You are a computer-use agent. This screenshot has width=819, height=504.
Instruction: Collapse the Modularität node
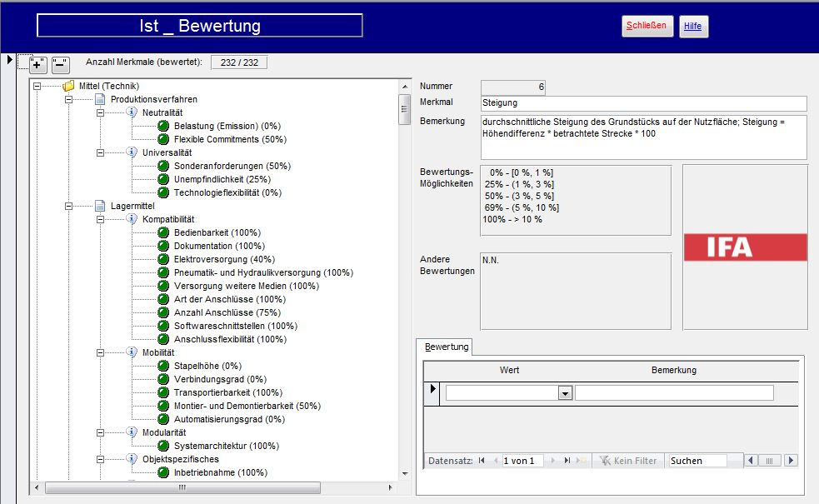point(100,432)
